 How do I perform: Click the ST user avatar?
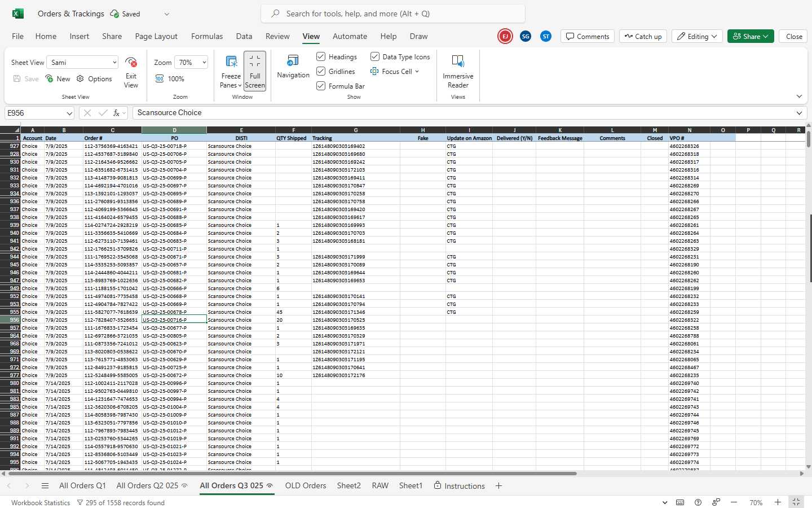click(546, 36)
